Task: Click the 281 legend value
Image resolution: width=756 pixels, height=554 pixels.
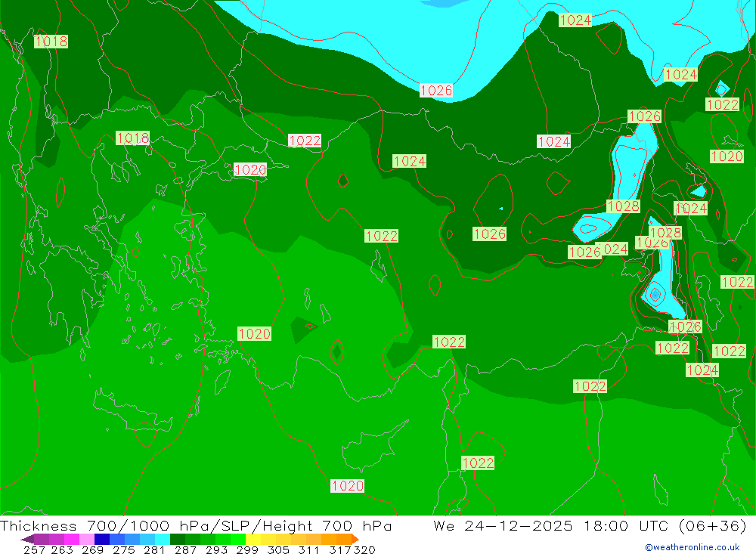Action: (154, 549)
